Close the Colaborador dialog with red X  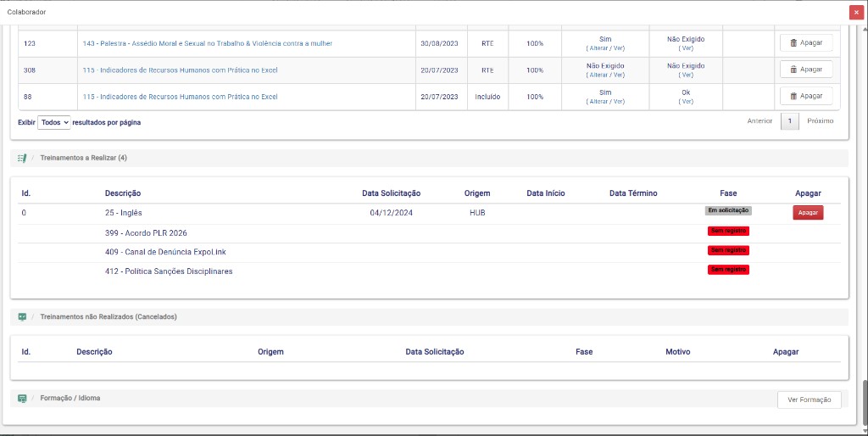[x=856, y=13]
